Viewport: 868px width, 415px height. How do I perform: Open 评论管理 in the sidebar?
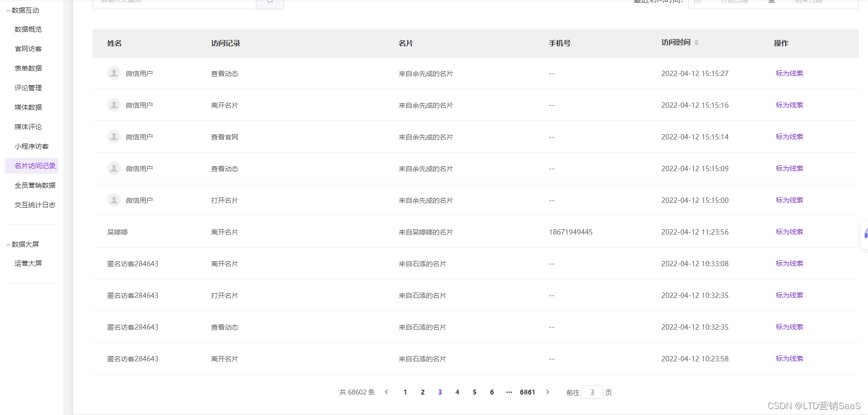pos(28,88)
